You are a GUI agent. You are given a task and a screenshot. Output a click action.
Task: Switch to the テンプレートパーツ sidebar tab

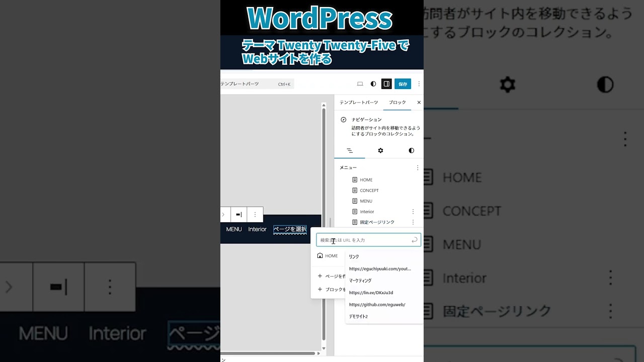tap(359, 103)
